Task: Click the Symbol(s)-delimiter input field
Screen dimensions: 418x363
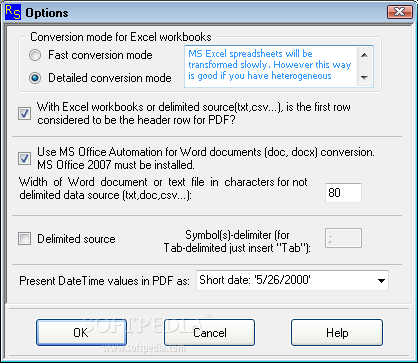Action: [x=343, y=238]
